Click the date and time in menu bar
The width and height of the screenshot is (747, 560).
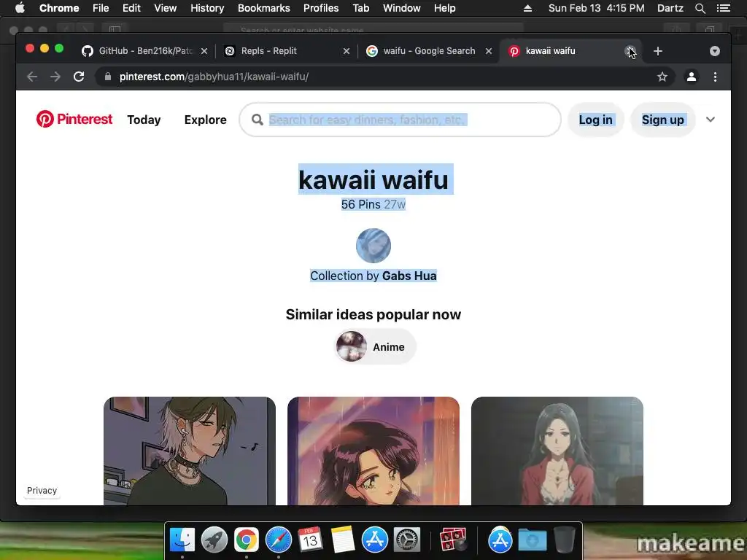tap(596, 8)
